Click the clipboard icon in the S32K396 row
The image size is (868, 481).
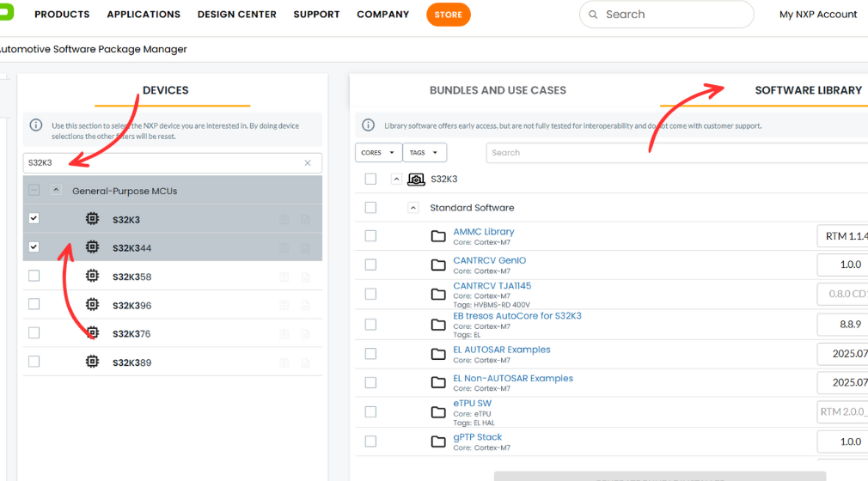[x=284, y=305]
